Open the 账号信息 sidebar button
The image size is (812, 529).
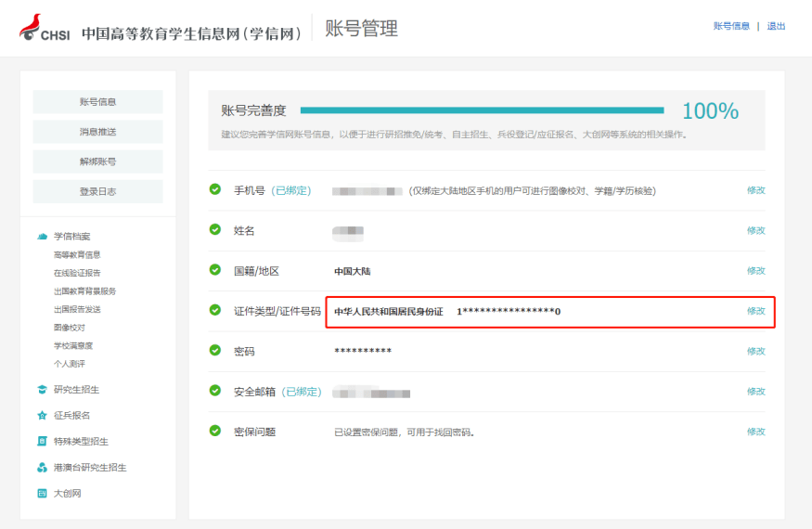[97, 102]
